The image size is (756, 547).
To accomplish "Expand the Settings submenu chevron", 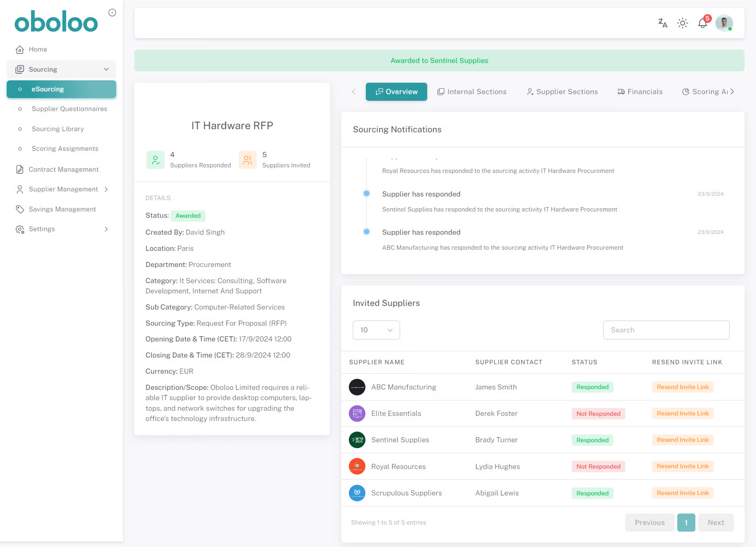I will pos(106,229).
